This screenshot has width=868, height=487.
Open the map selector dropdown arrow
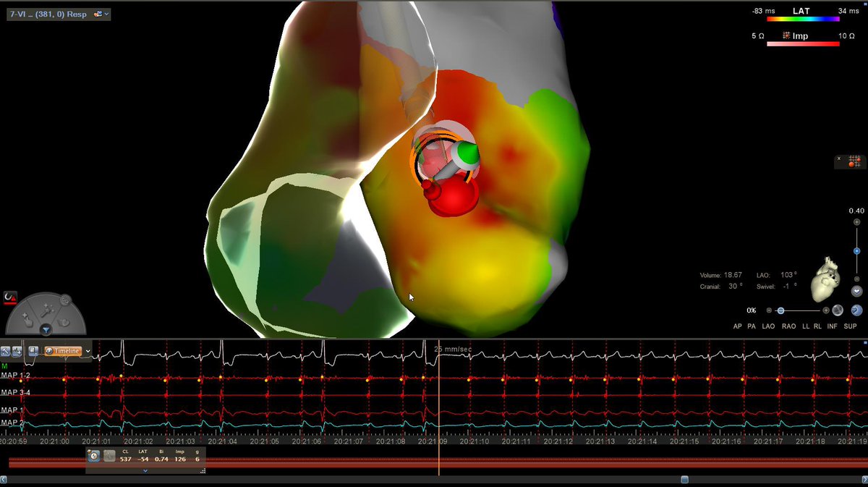[x=107, y=14]
